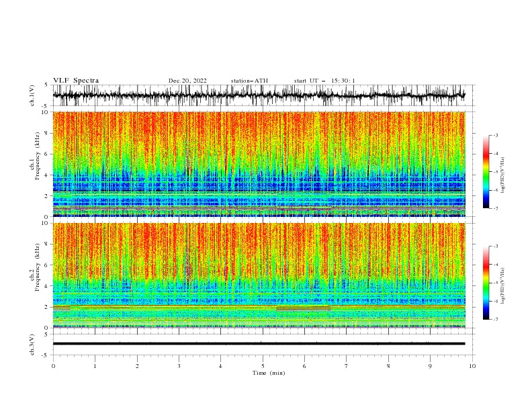The image size is (532, 411).
Task: Click the ch.2 spectrogram color bar
Action: (x=486, y=283)
